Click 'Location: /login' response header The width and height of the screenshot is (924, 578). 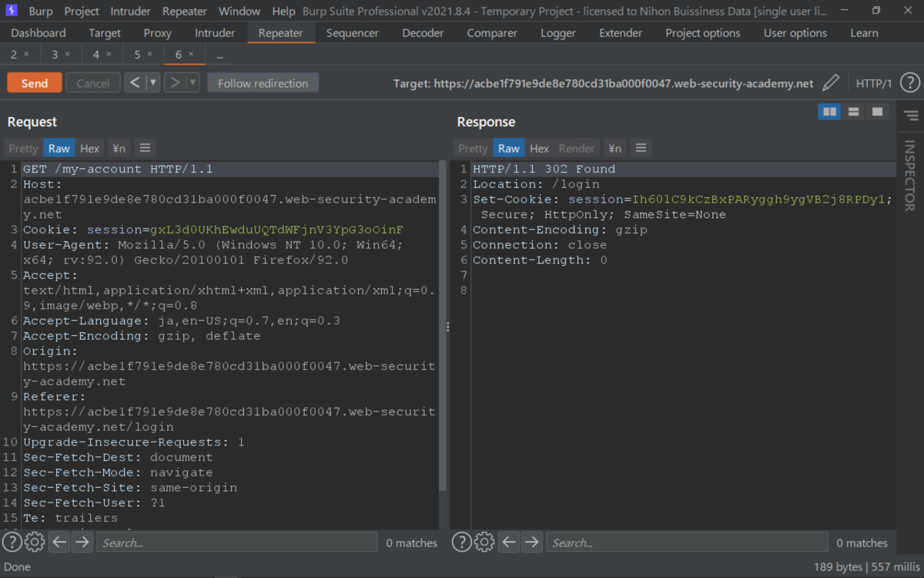point(536,184)
